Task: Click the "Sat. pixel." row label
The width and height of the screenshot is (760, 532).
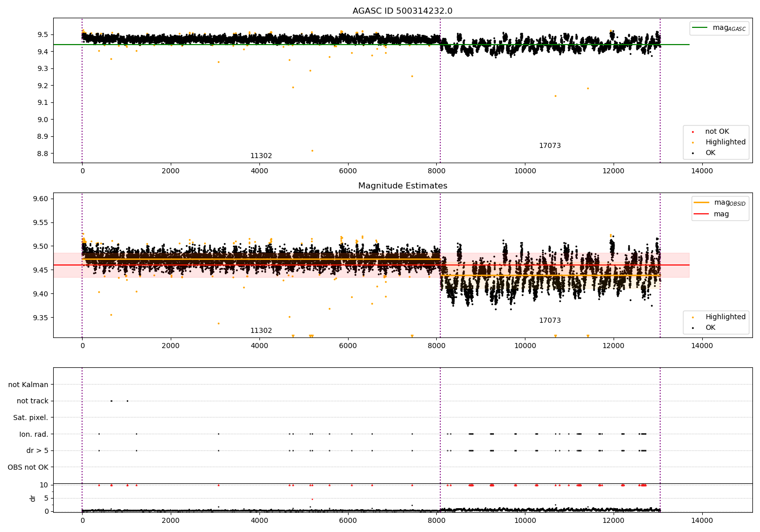Action: pos(31,417)
